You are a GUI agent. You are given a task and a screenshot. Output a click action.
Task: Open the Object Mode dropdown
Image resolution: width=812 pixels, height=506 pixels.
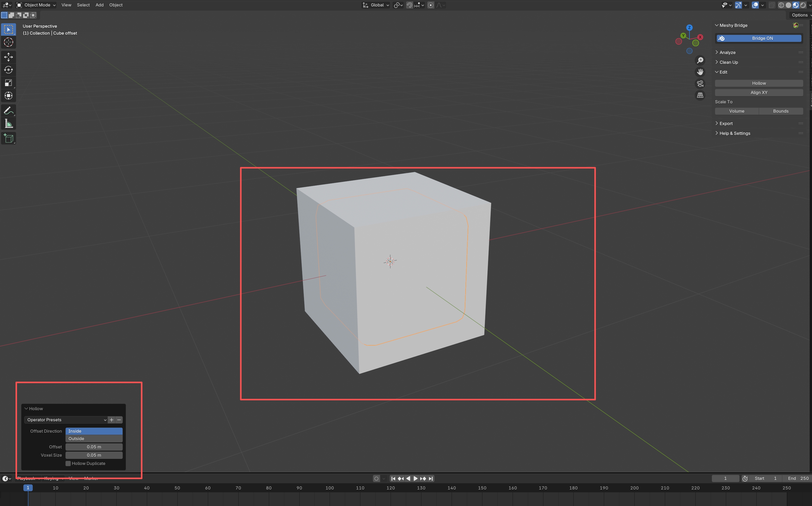coord(36,5)
